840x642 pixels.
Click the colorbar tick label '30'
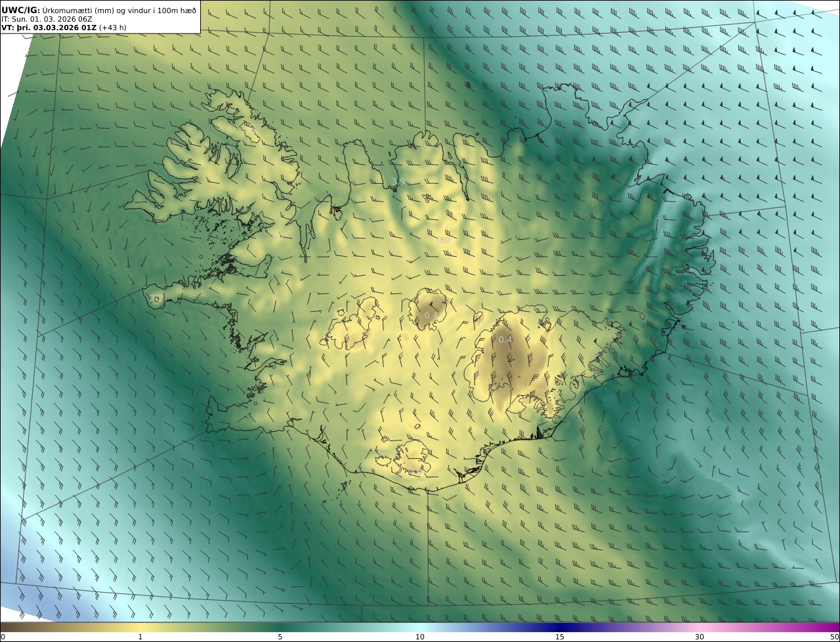coord(700,637)
